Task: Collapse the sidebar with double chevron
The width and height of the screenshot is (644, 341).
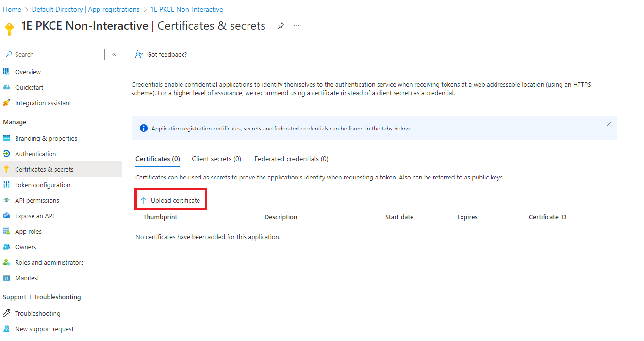Action: tap(114, 54)
